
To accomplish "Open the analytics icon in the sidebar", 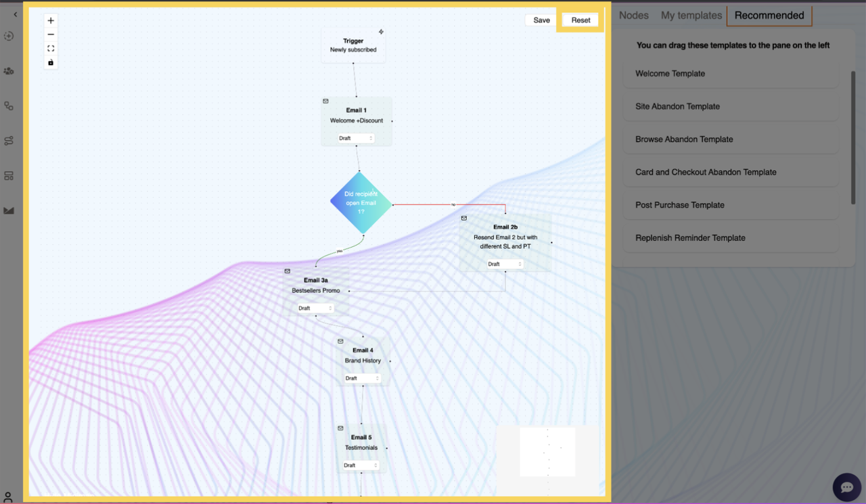I will click(9, 210).
